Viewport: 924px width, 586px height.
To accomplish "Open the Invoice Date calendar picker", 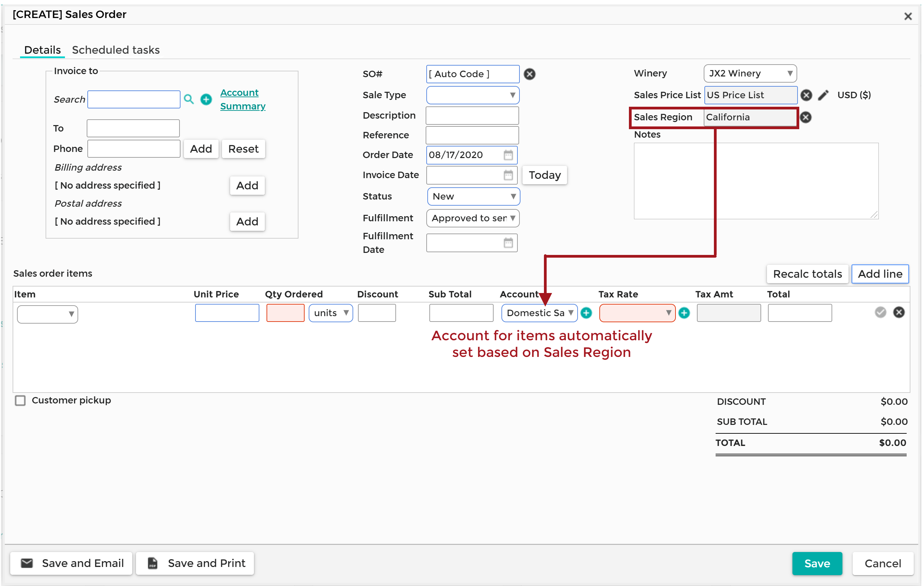I will pos(508,175).
